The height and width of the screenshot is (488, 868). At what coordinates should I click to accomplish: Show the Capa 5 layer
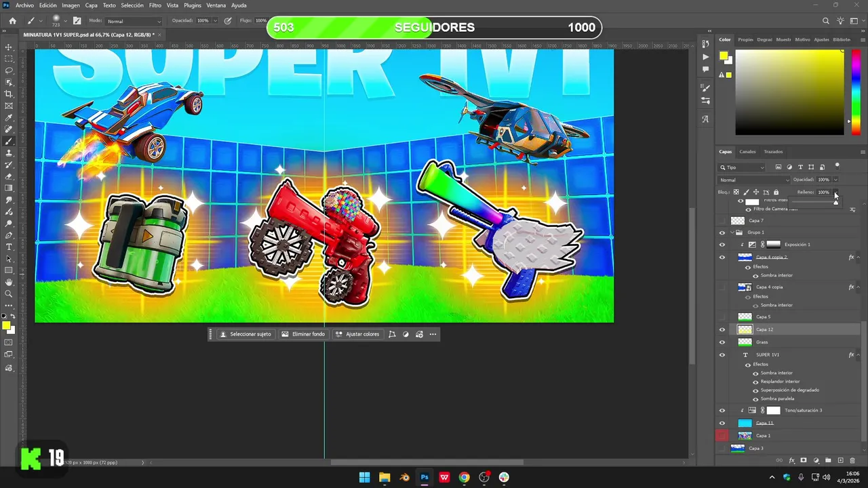click(x=722, y=317)
